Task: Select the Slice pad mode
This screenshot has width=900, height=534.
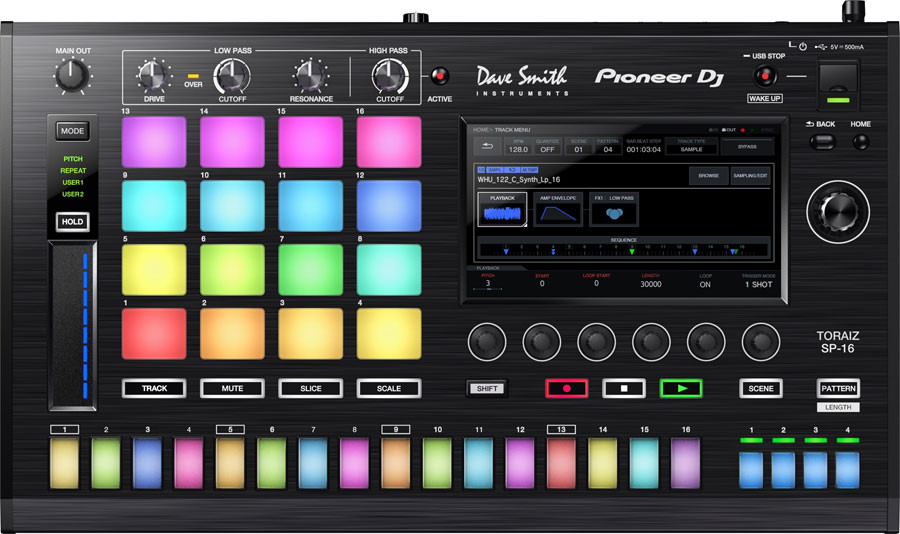Action: (310, 388)
